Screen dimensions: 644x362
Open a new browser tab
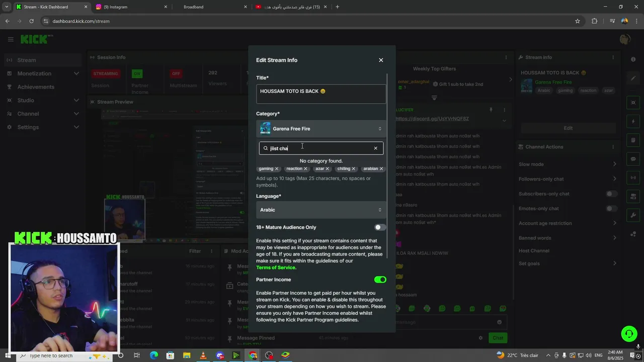(x=337, y=7)
